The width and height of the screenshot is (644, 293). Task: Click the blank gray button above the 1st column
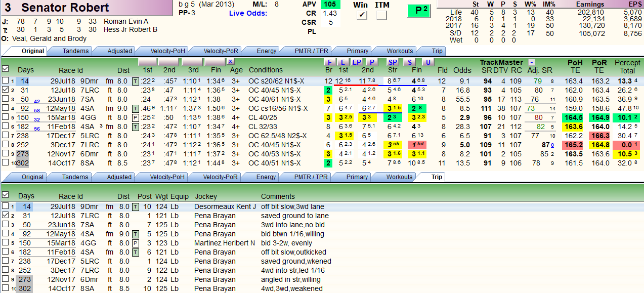(x=147, y=62)
